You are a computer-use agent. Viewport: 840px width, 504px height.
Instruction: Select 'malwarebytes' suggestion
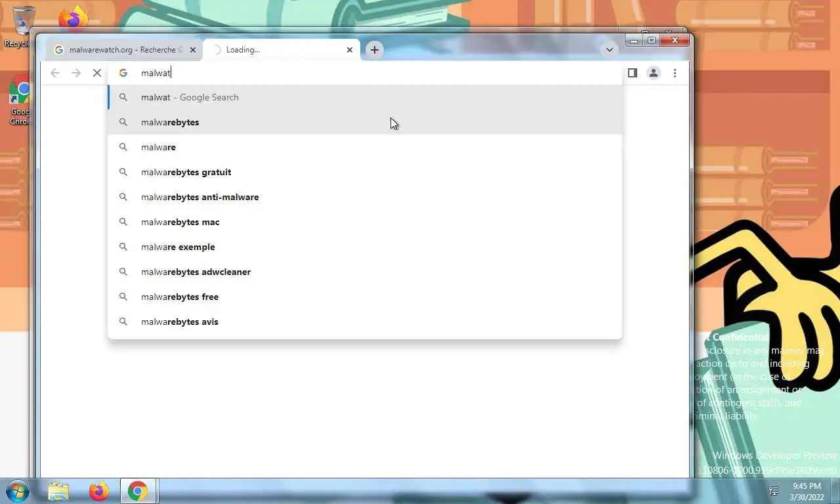365,122
